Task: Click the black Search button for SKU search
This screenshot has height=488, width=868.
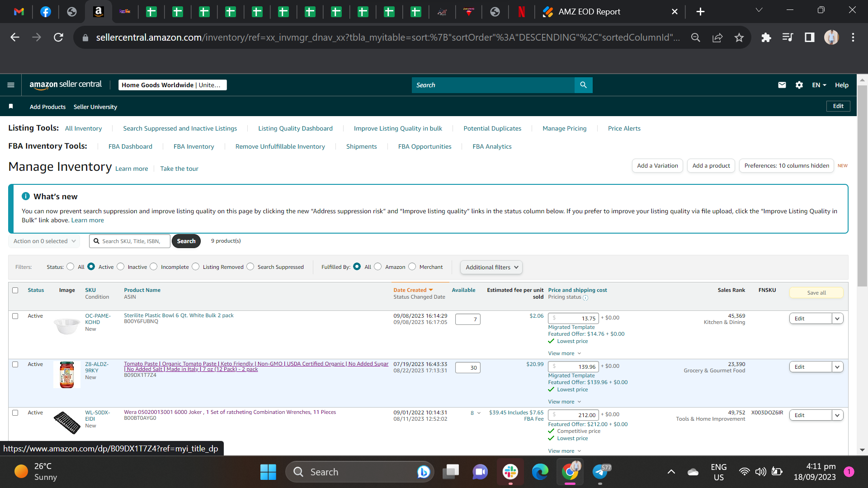Action: [x=186, y=241]
